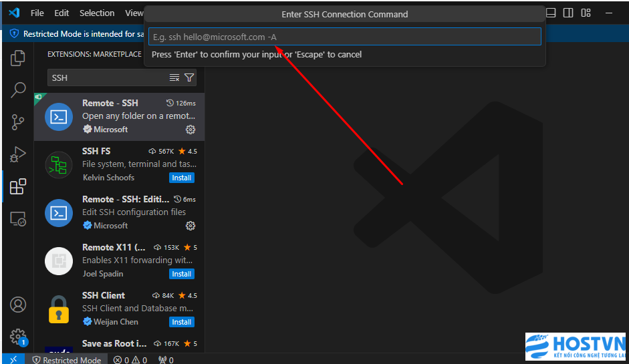Viewport: 629px width, 364px height.
Task: Install the SSH Client extension
Action: (181, 322)
